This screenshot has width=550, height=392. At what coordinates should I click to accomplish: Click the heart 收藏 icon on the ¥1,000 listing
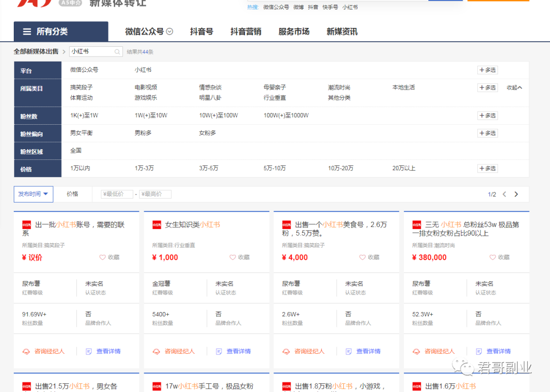pos(233,258)
